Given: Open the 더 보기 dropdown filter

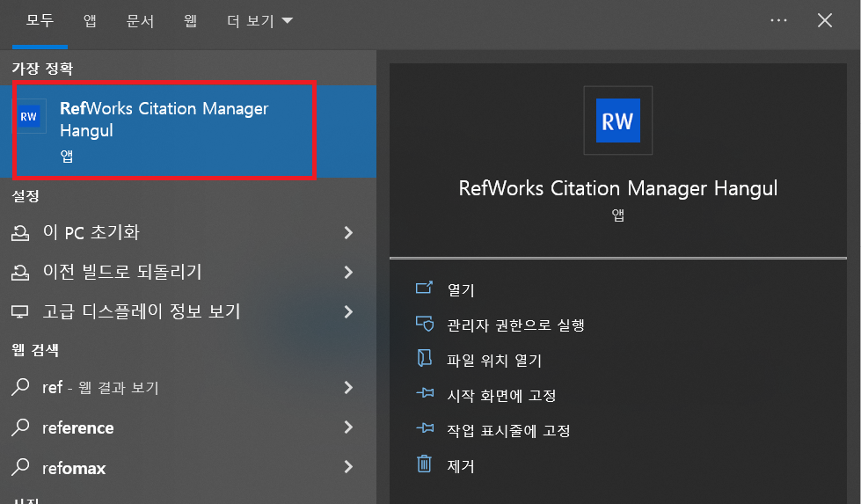Looking at the screenshot, I should pyautogui.click(x=259, y=21).
